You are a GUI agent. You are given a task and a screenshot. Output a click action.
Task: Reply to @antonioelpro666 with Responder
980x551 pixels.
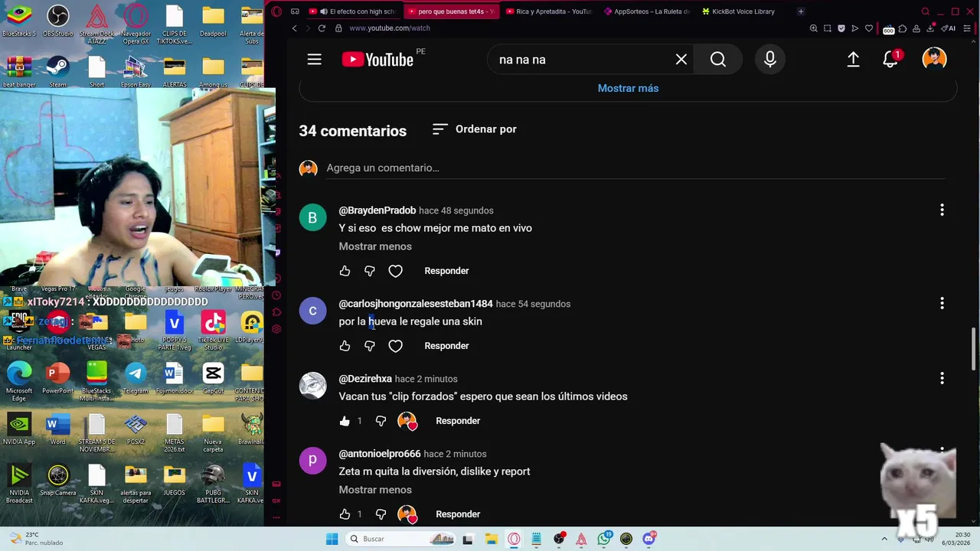coord(458,514)
